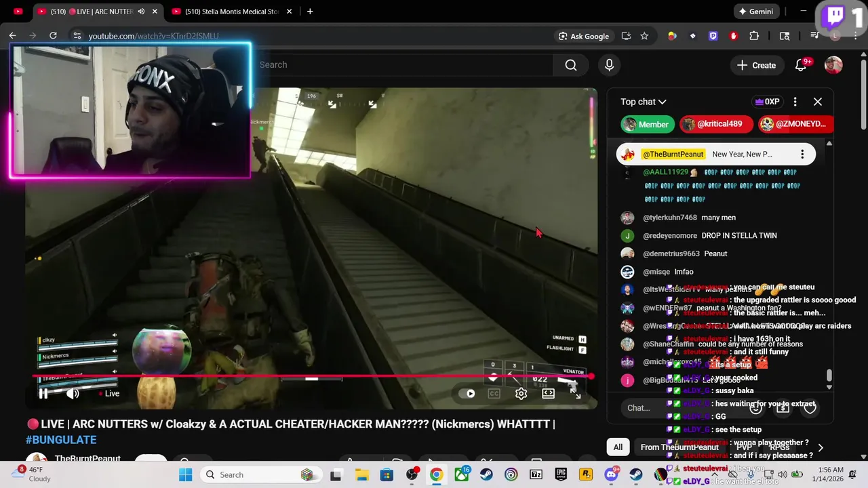The width and height of the screenshot is (868, 488).
Task: Select the @kritical489 chat chip
Action: click(x=716, y=124)
